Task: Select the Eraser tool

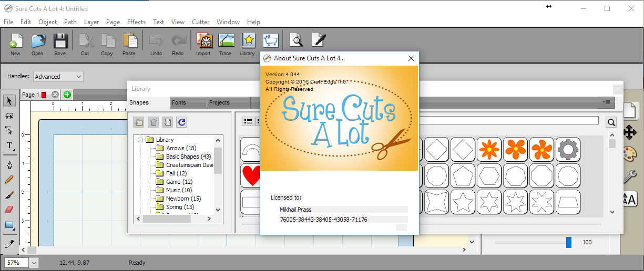Action: pos(9,210)
